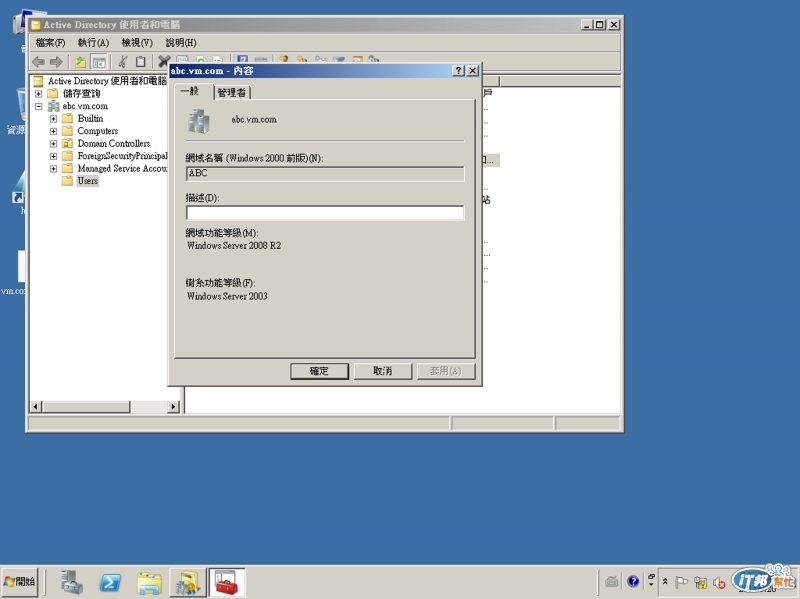800x599 pixels.
Task: Click the keyboard icon near the tray
Action: [x=612, y=581]
